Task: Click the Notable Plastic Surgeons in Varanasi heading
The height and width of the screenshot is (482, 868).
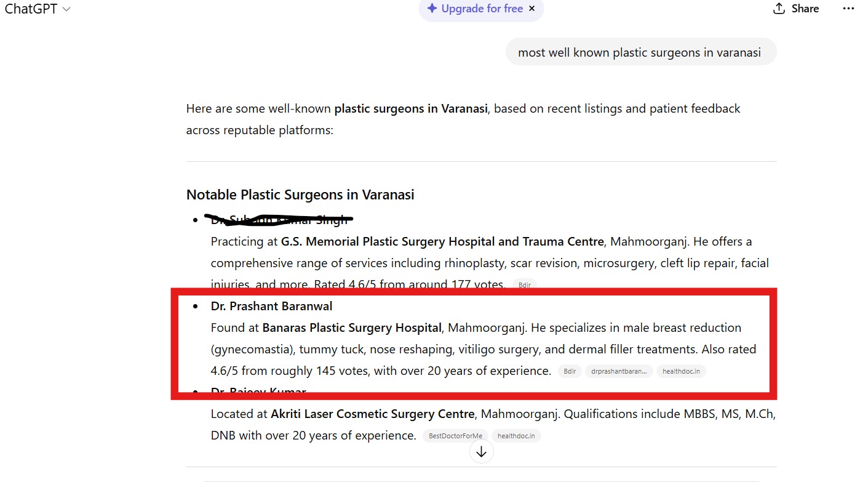Action: [x=300, y=195]
